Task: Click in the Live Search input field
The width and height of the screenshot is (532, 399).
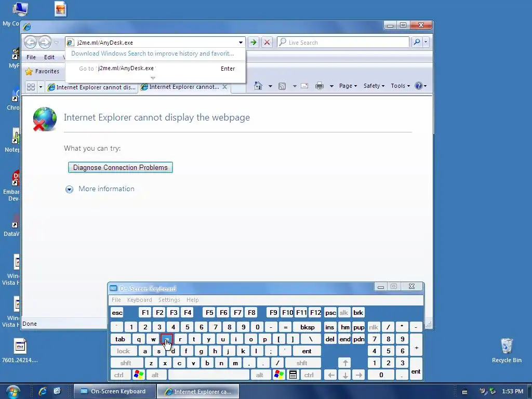Action: coord(343,43)
